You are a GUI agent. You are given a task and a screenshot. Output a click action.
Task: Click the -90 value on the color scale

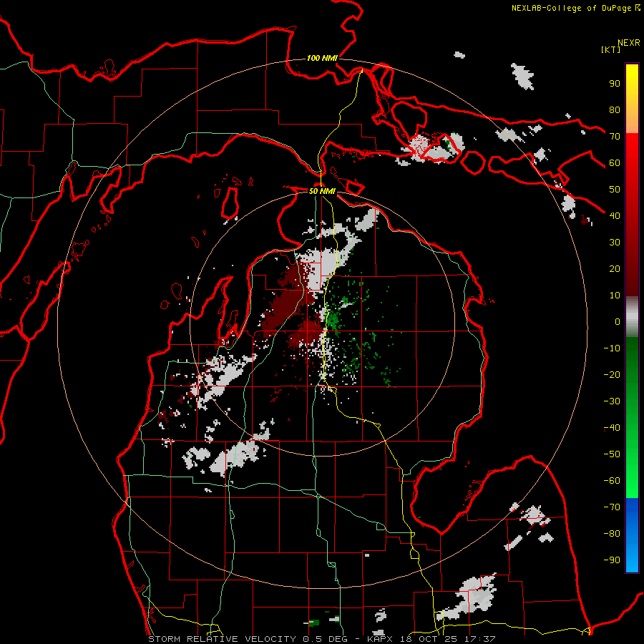pyautogui.click(x=612, y=560)
